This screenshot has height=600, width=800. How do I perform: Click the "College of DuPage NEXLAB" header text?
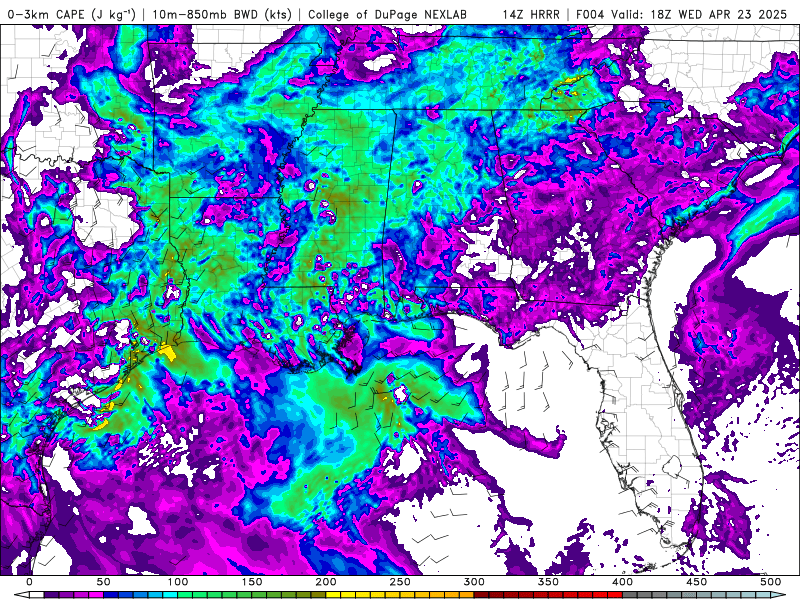(x=387, y=14)
